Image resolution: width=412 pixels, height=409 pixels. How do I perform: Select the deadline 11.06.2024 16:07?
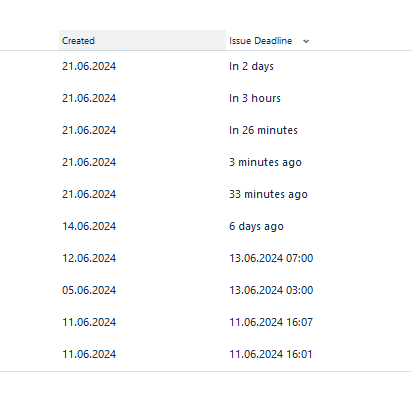pyautogui.click(x=271, y=322)
